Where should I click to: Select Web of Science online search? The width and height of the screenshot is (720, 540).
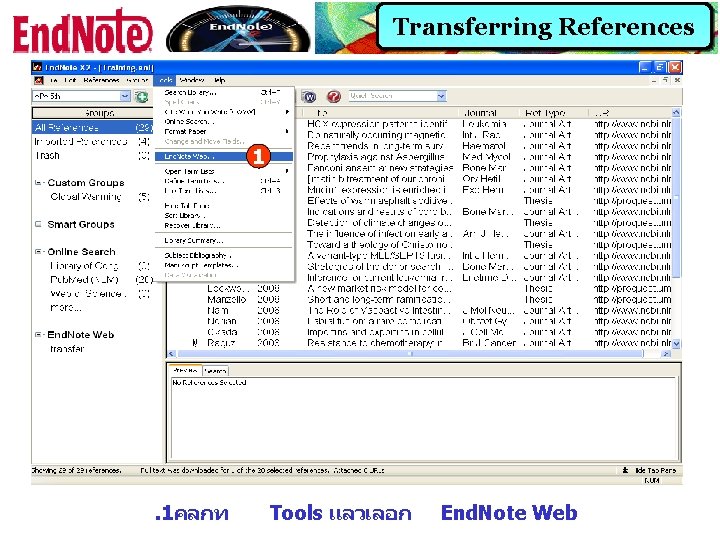[x=88, y=293]
